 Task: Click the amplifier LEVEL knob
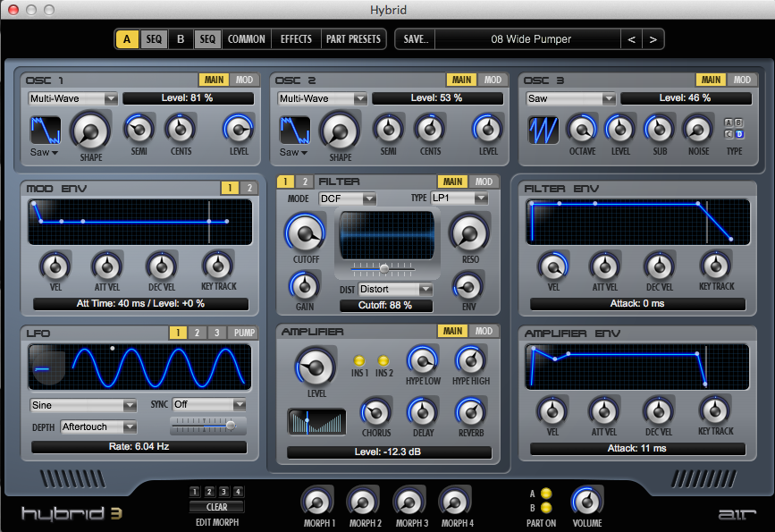(x=316, y=367)
